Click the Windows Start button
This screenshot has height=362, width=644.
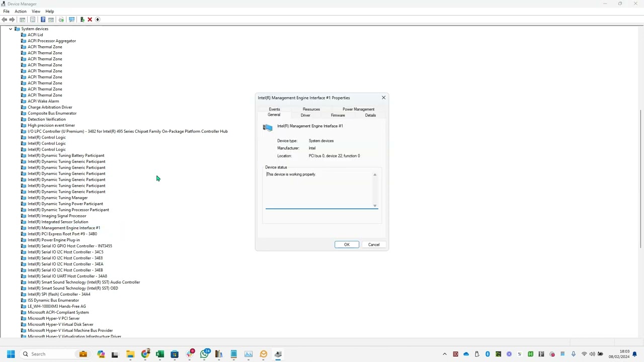point(11,354)
